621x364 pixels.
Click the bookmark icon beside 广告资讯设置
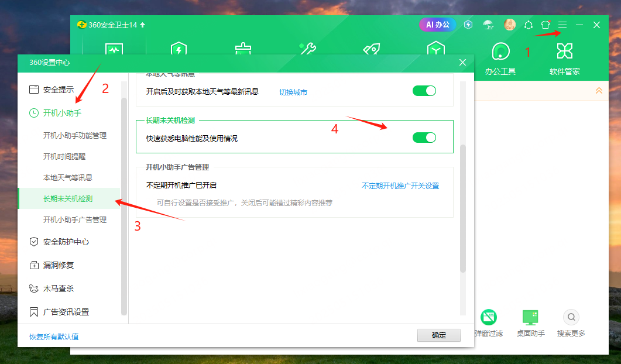point(34,312)
